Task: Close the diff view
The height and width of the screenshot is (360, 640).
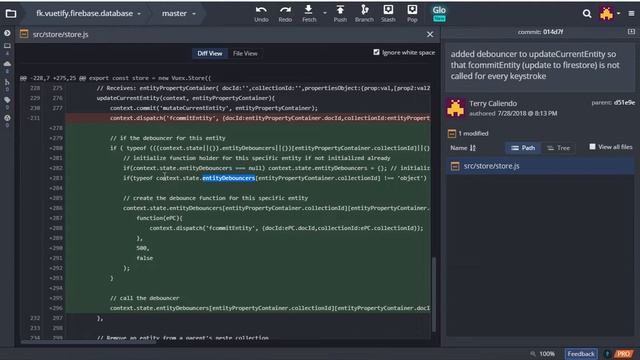Action: point(430,35)
